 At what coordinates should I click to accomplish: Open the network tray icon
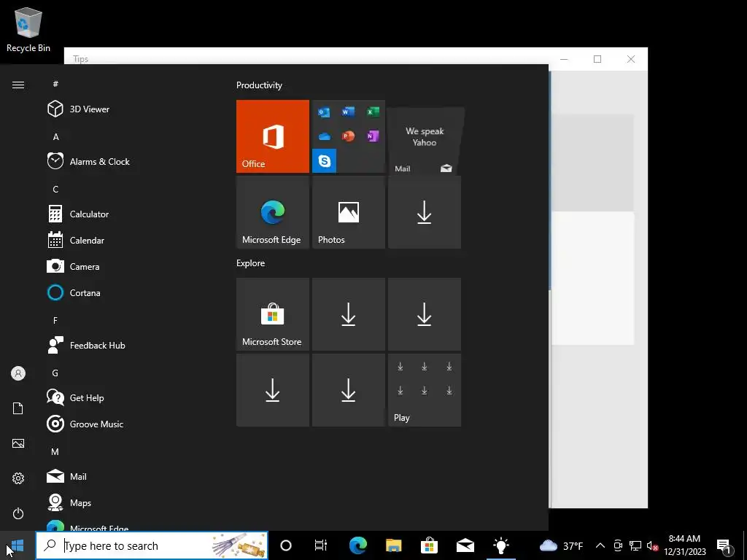click(635, 545)
